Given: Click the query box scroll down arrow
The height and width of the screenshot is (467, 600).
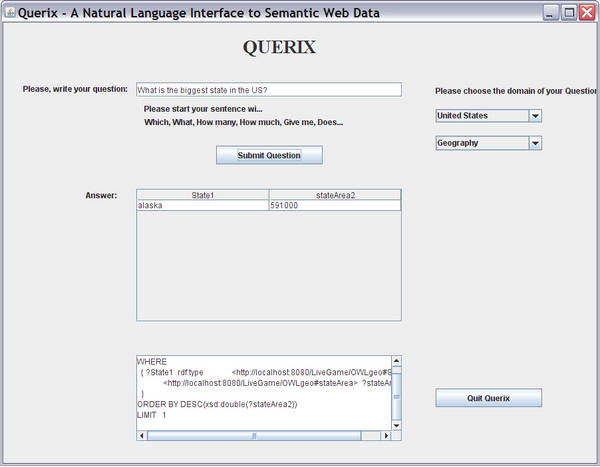Looking at the screenshot, I should 396,424.
